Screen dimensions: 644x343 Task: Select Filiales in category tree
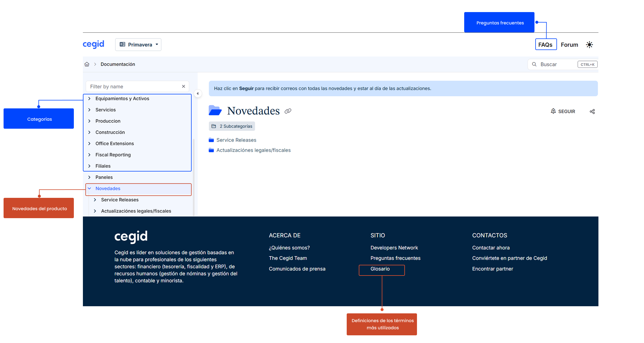[103, 166]
